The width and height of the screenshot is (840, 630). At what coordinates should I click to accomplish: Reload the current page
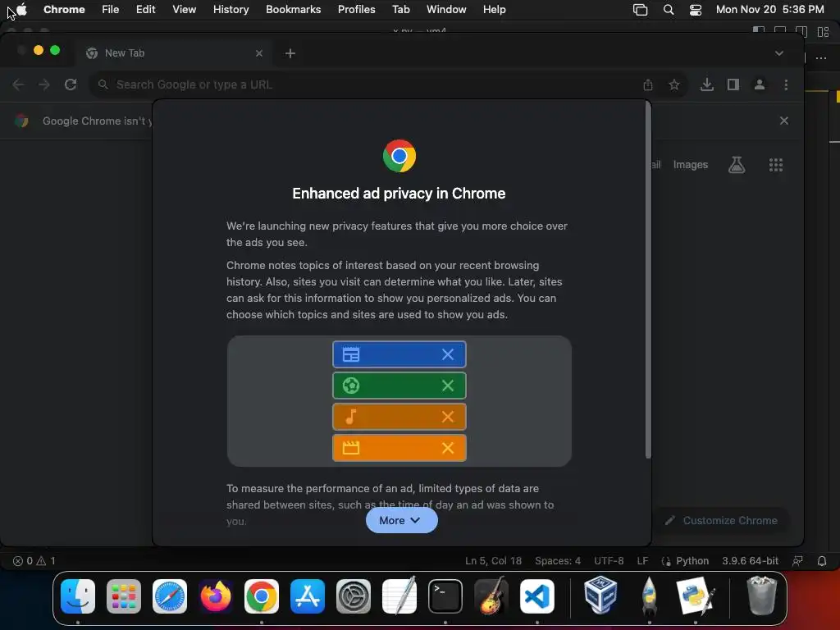tap(71, 84)
